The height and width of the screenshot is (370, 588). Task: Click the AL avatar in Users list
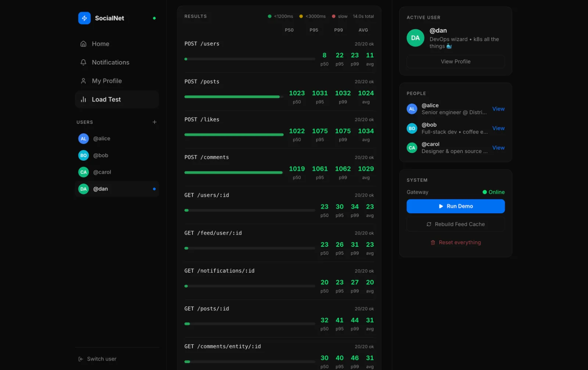pos(83,139)
